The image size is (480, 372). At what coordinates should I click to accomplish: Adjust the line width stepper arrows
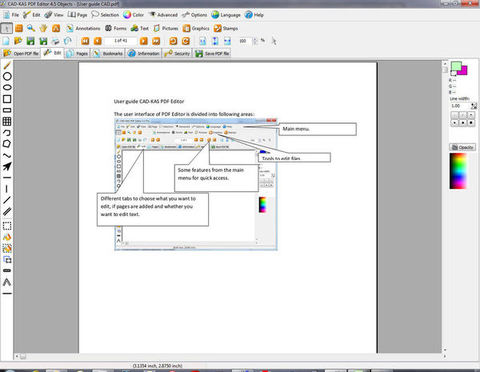[474, 106]
